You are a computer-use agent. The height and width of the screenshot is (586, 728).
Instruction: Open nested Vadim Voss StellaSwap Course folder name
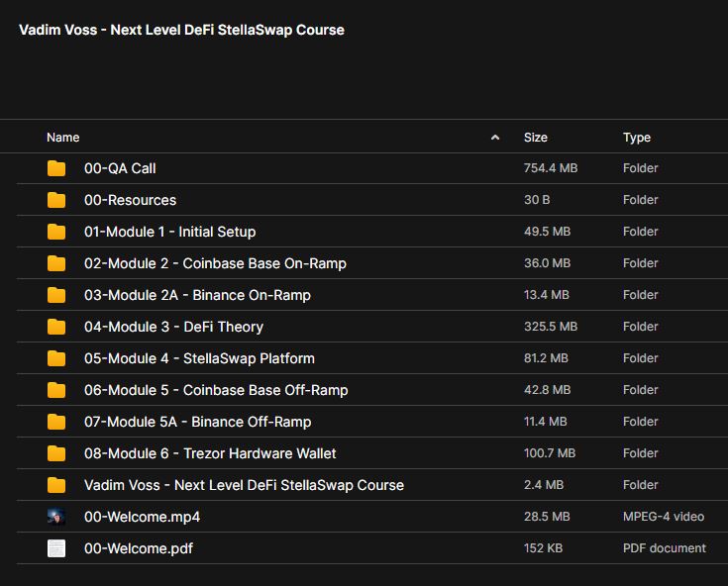(245, 485)
